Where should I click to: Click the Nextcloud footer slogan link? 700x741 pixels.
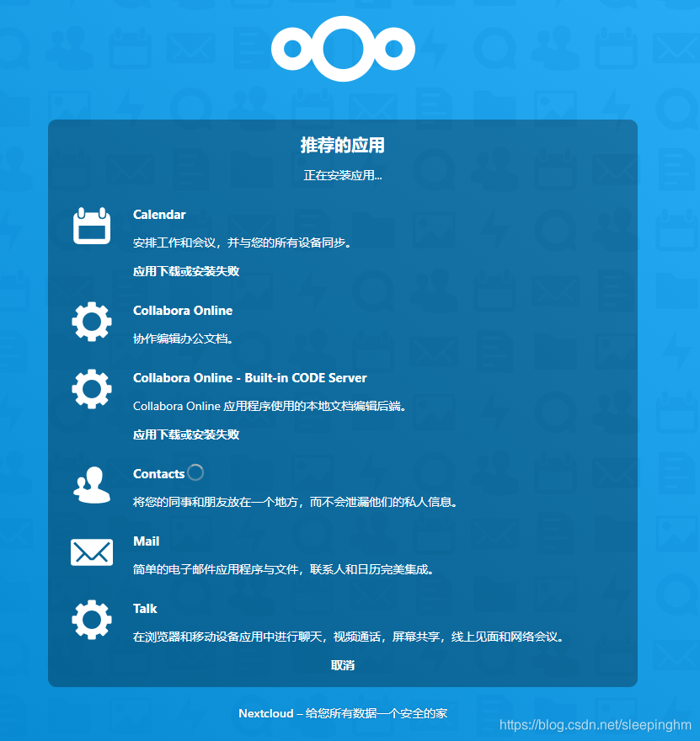pos(343,713)
